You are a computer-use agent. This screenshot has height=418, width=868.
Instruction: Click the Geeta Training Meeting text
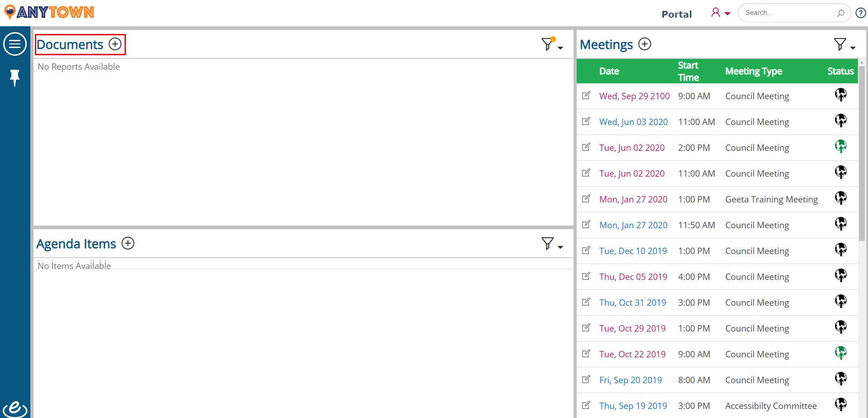coord(772,199)
